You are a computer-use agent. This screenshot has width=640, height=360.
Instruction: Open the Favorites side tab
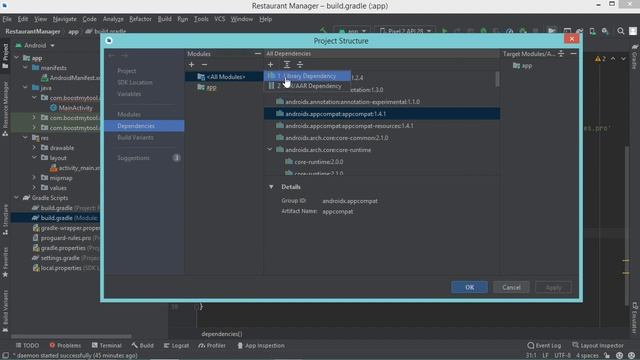pyautogui.click(x=5, y=262)
